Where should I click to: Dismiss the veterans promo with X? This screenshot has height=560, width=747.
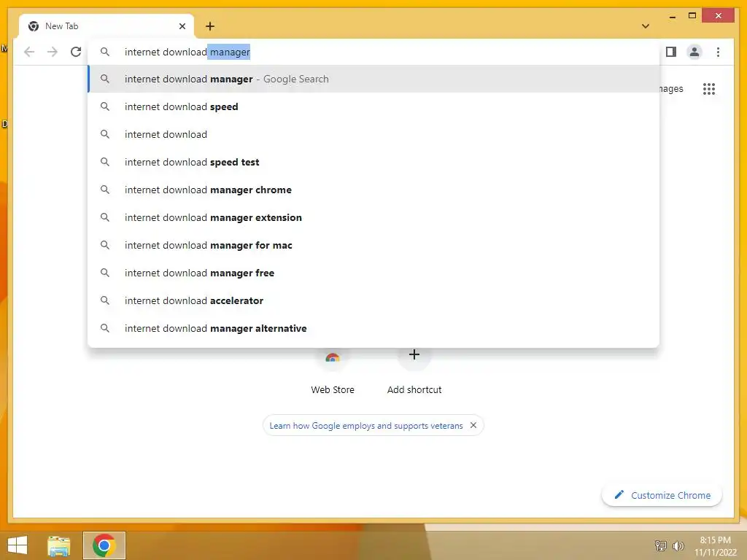coord(473,425)
